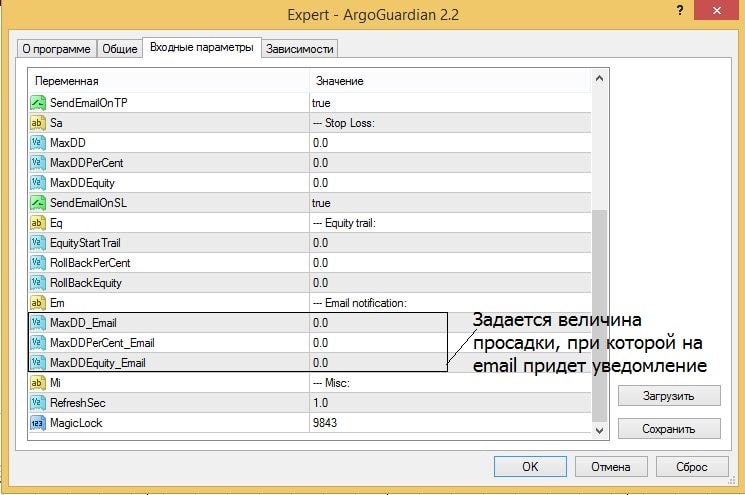Click the icon next to MaxDDPerCent

[38, 162]
